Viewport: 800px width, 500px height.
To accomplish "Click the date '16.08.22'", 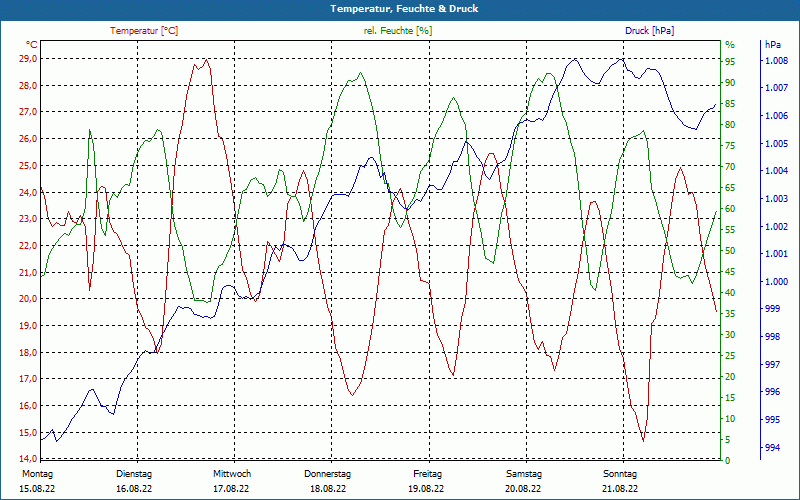I will [x=134, y=489].
